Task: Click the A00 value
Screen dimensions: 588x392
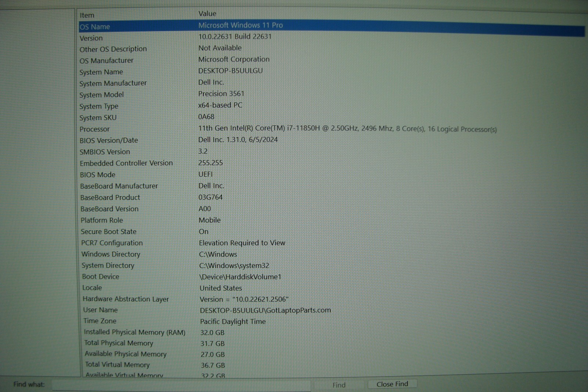Action: (x=205, y=209)
